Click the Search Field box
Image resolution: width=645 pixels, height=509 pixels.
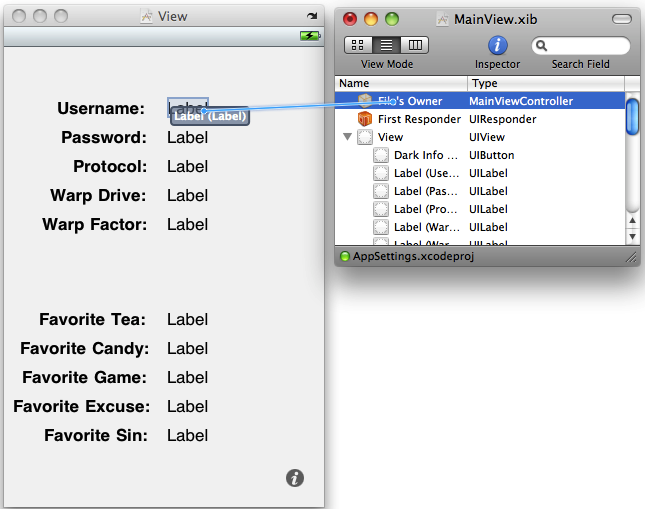[x=580, y=45]
